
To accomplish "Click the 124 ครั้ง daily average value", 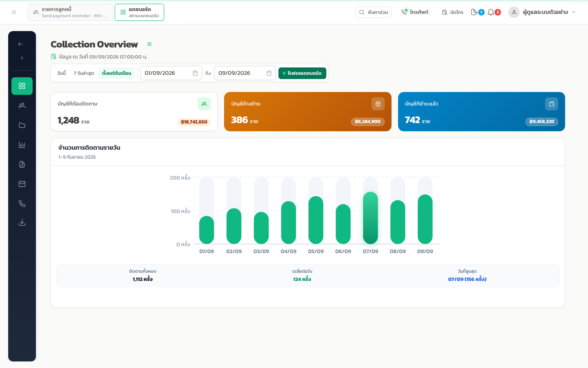I will 302,279.
